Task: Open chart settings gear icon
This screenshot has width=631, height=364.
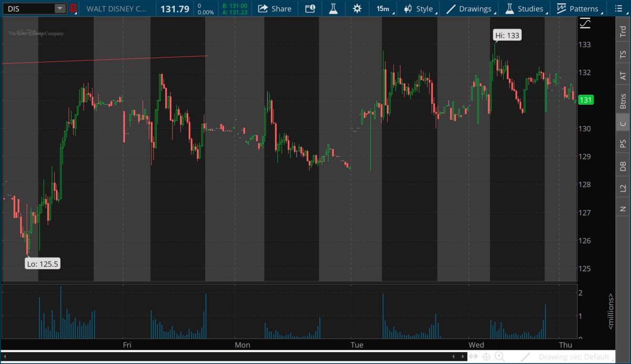Action: pos(357,8)
